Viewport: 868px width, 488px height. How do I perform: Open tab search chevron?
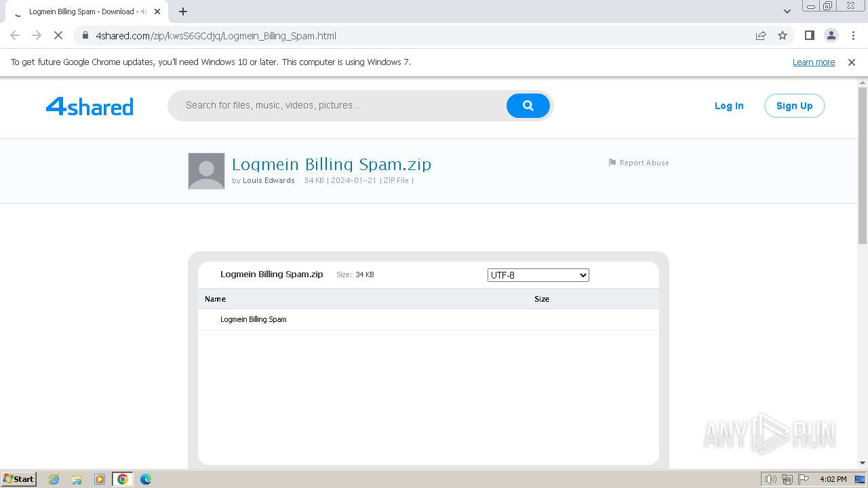pyautogui.click(x=787, y=12)
